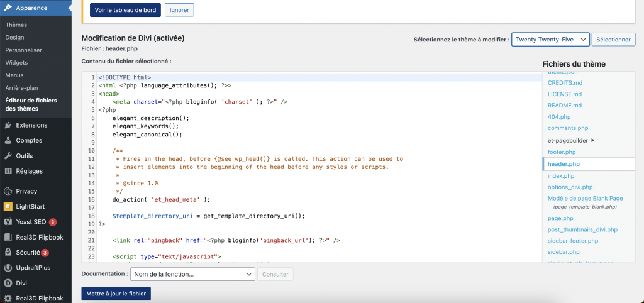Click the meta charset code line
Viewport: 644px width, 303px height.
pos(200,101)
